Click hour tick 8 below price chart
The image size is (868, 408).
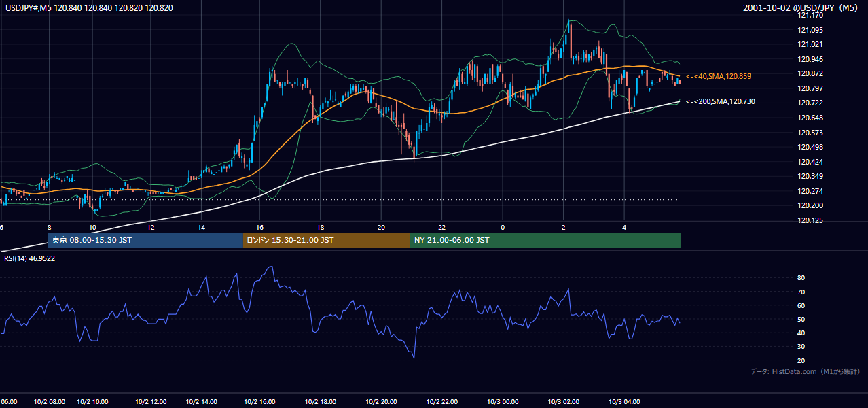[x=49, y=227]
